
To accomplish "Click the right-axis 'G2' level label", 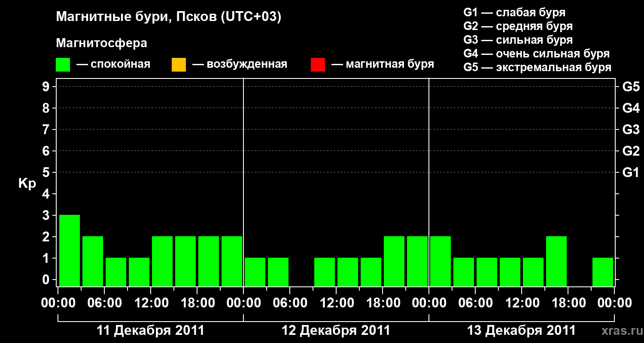I will coord(631,151).
